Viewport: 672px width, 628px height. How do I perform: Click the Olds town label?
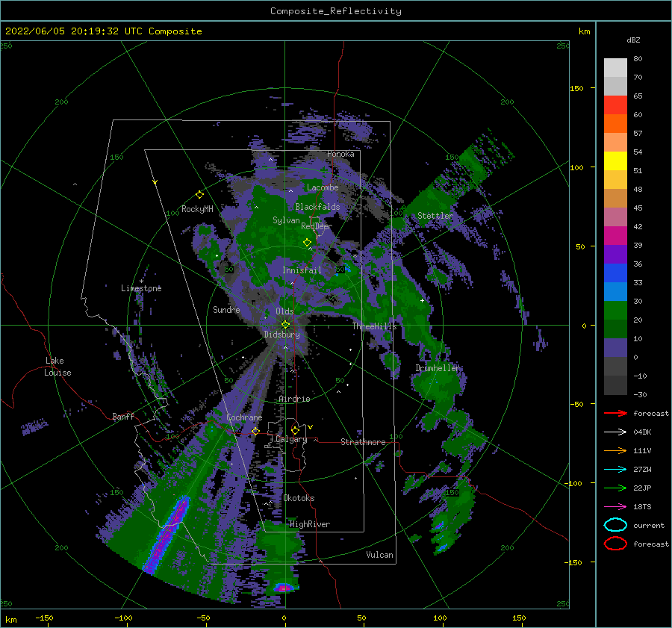click(284, 311)
